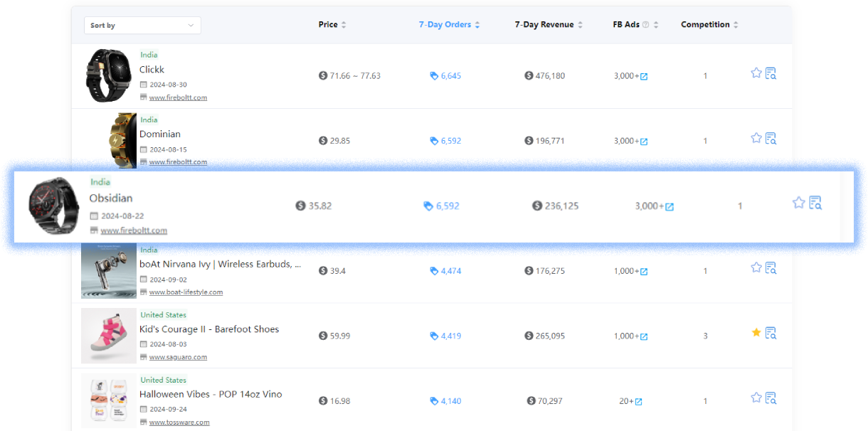The width and height of the screenshot is (868, 431).
Task: Click the 71.66 ~ 77.63 price value
Action: click(355, 76)
